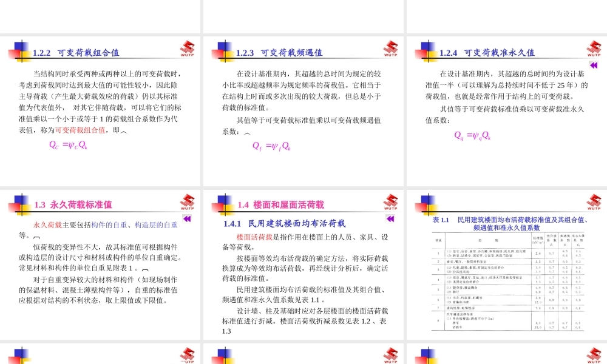Click the line 在设计基准期内 on slide 1.2.3
607x364 pixels.
[x=309, y=73]
